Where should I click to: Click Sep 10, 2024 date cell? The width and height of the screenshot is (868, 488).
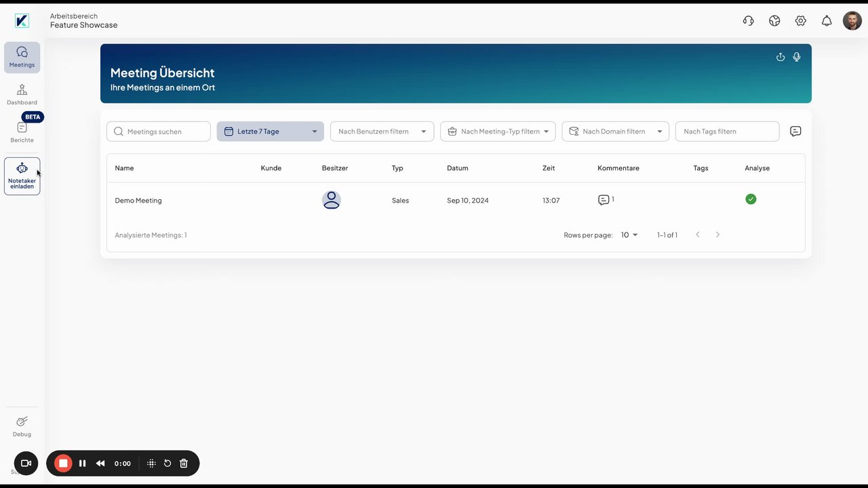468,201
